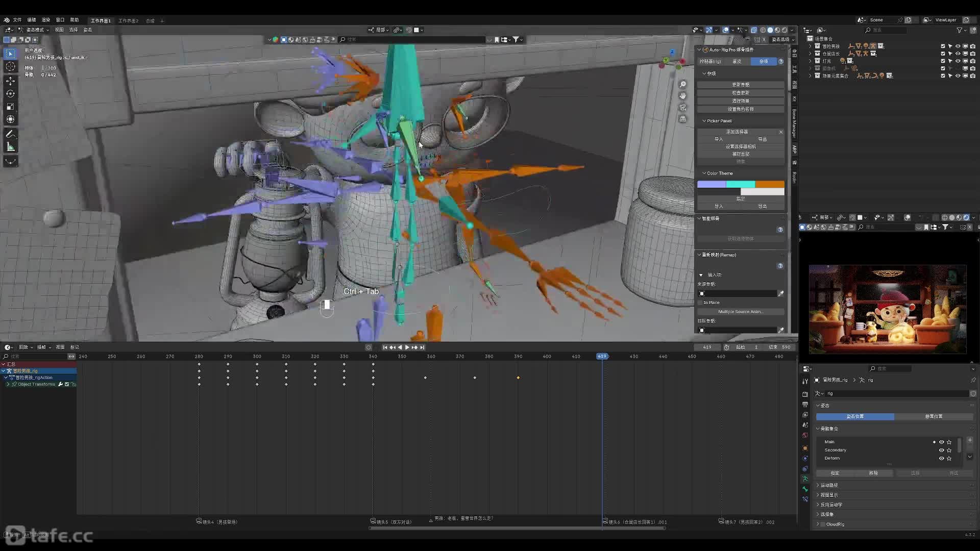
Task: Open the 编辑 menu in top bar
Action: click(32, 20)
